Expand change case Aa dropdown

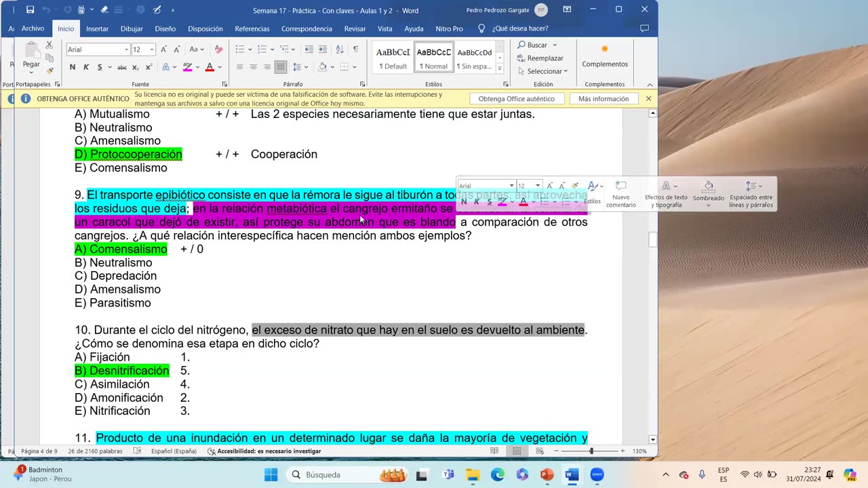click(x=202, y=49)
